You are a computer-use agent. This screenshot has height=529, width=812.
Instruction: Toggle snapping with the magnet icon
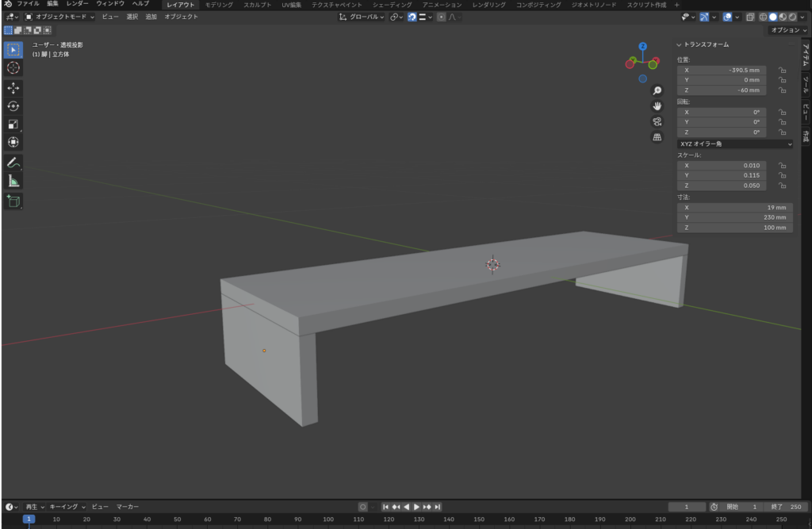(412, 17)
